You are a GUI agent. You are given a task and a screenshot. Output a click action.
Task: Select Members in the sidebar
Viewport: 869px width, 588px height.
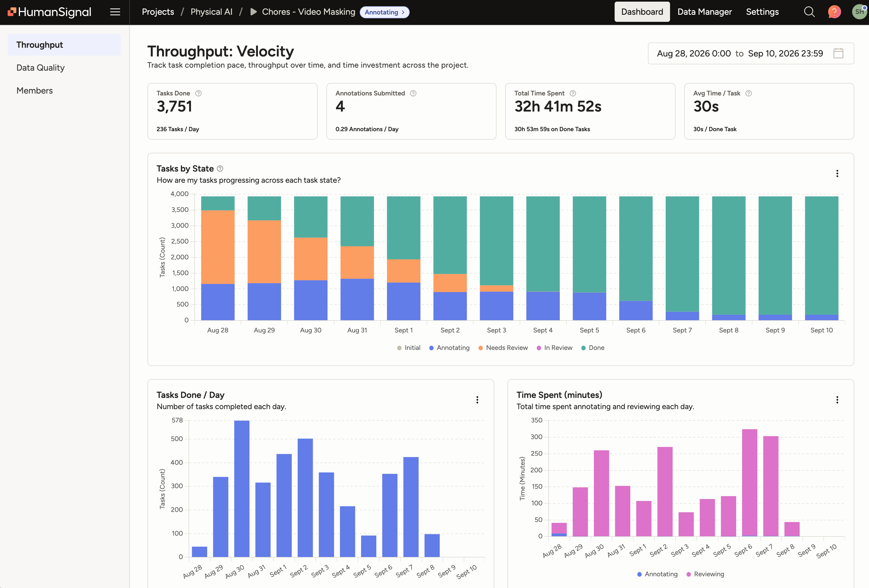pyautogui.click(x=64, y=90)
